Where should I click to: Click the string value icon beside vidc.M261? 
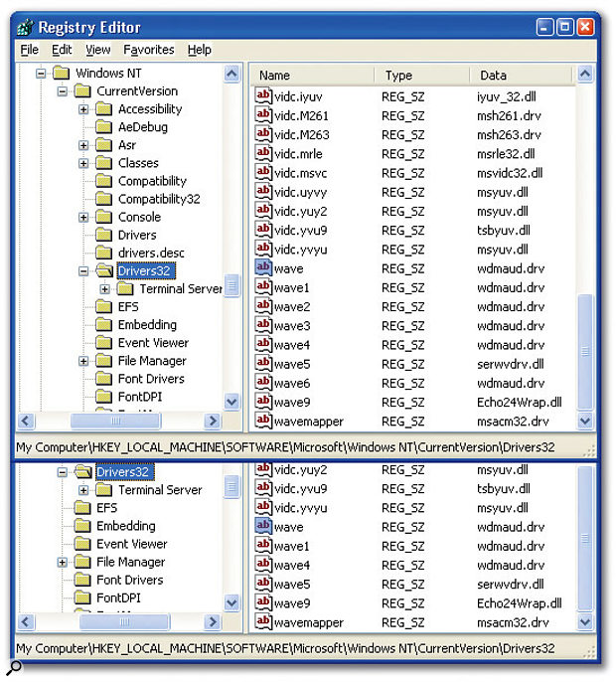[x=263, y=115]
